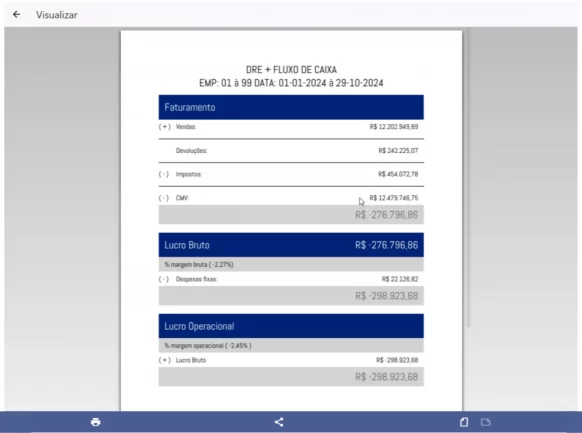Viewport: 582px width, 433px height.
Task: Switch to single page view icon
Action: coord(464,422)
